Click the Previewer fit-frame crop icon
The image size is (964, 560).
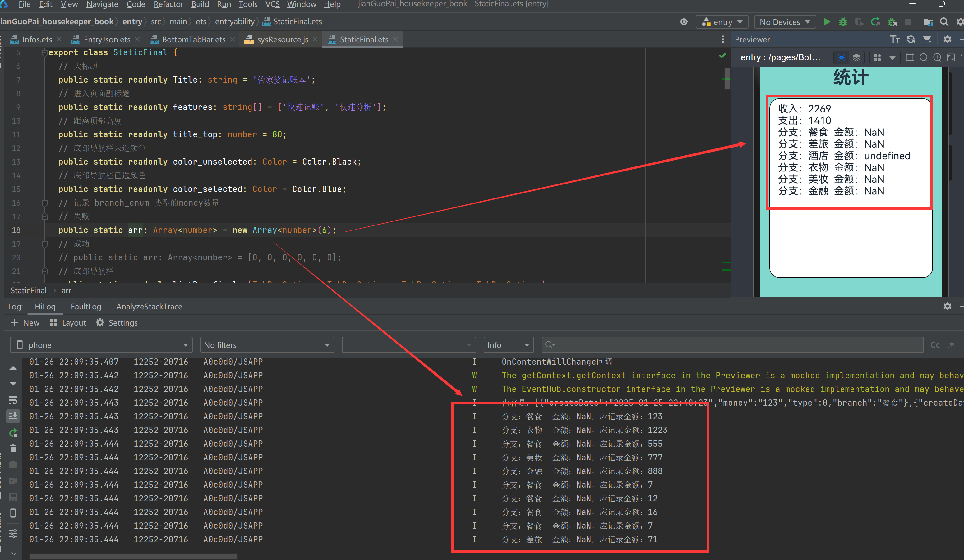point(910,57)
